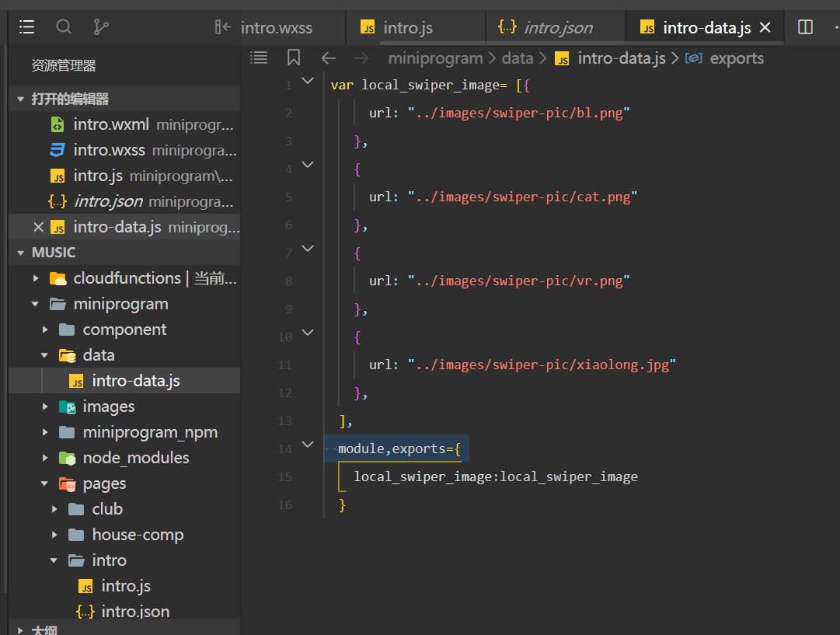Screen dimensions: 840x635
Task: Open the source control branch icon
Action: click(x=101, y=27)
